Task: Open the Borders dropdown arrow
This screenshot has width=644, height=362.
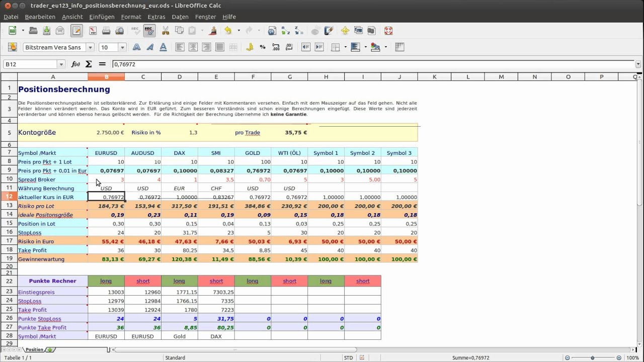Action: tap(346, 47)
